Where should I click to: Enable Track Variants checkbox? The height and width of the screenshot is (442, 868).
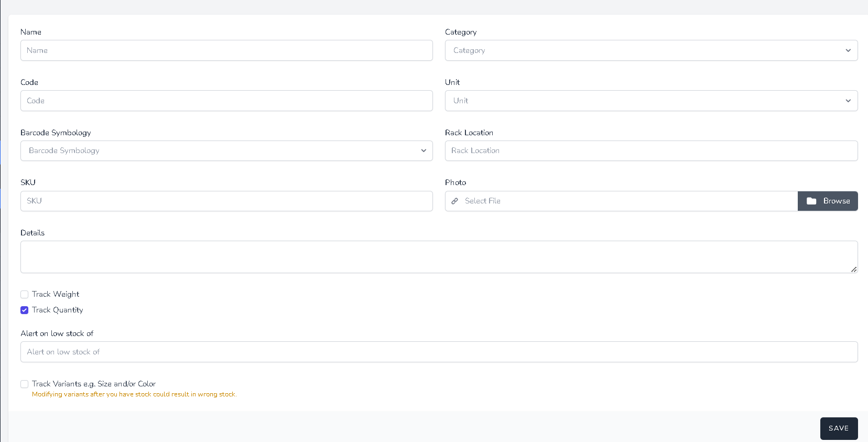point(25,384)
